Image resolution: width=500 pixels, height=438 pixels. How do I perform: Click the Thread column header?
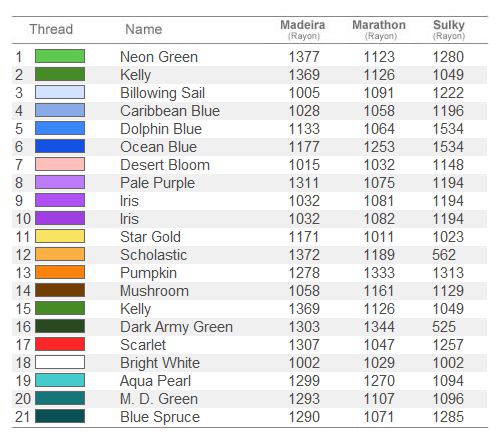pyautogui.click(x=51, y=29)
